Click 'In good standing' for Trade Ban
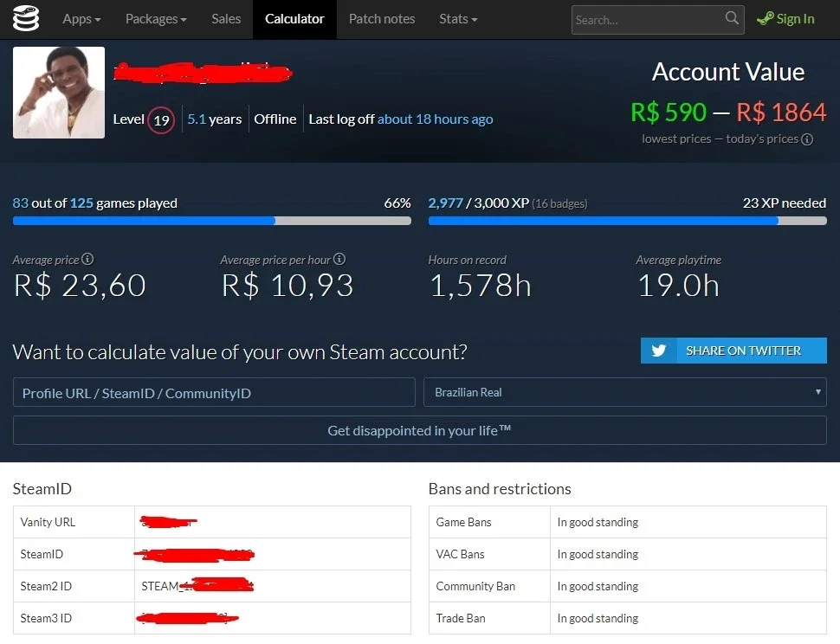840x644 pixels. tap(598, 618)
